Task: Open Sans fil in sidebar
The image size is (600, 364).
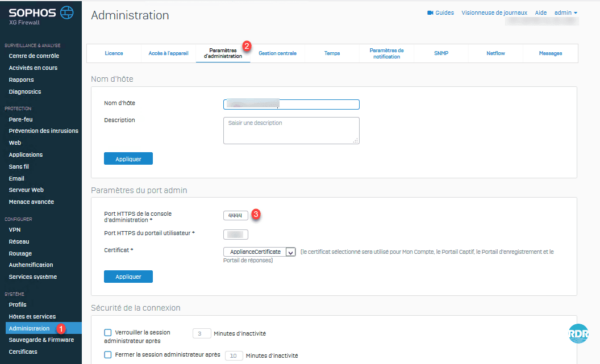Action: (19, 166)
